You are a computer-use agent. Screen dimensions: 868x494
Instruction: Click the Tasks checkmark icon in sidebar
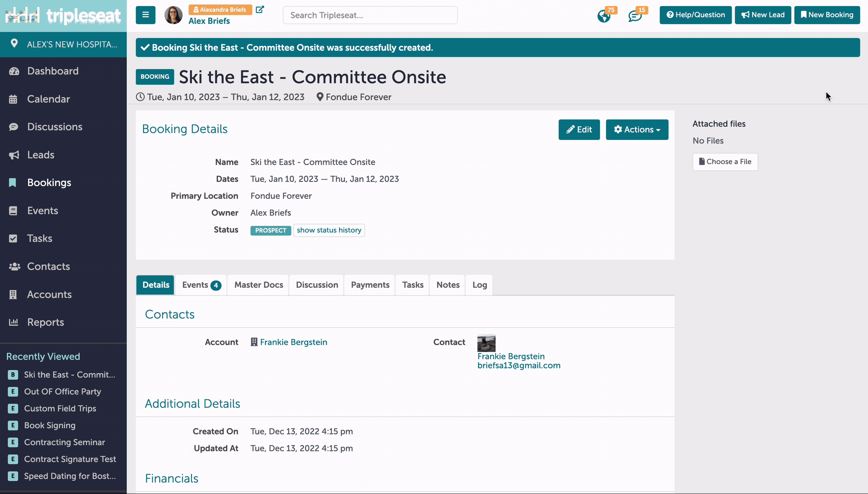(13, 239)
